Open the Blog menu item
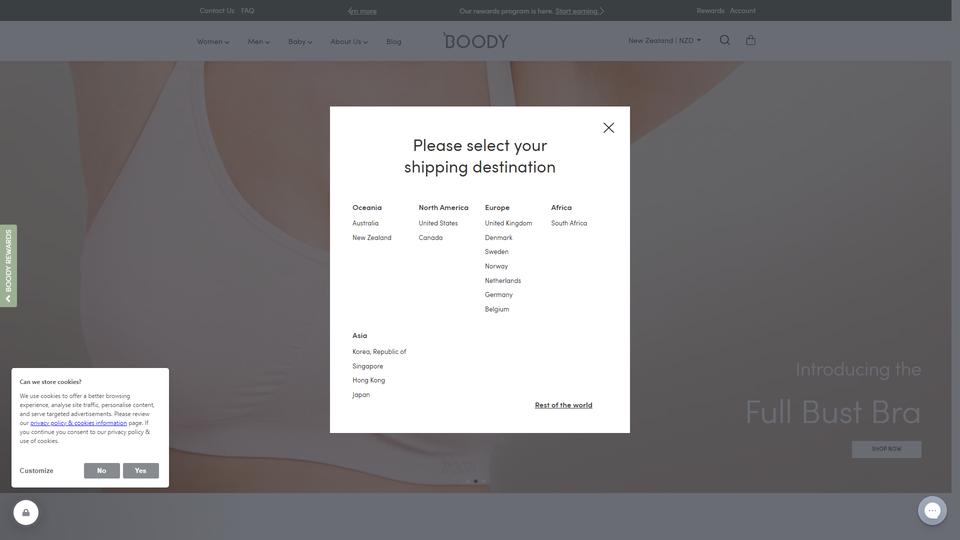This screenshot has width=960, height=540. pyautogui.click(x=394, y=42)
